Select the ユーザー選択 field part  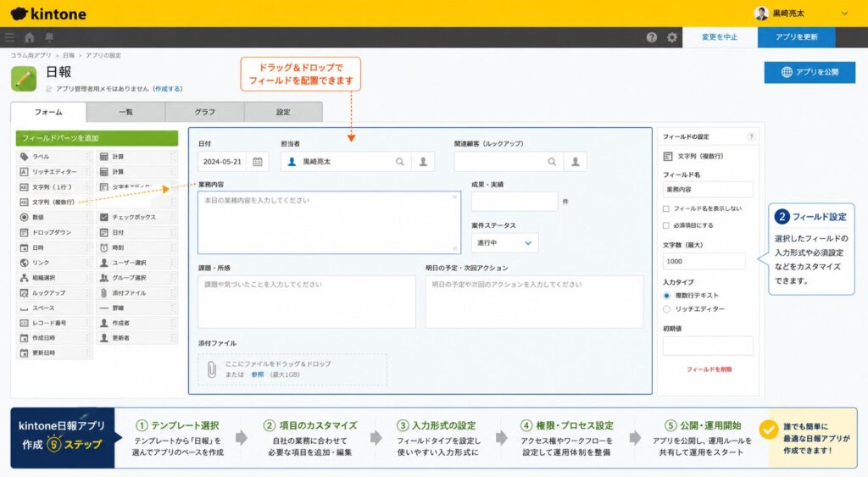[136, 263]
